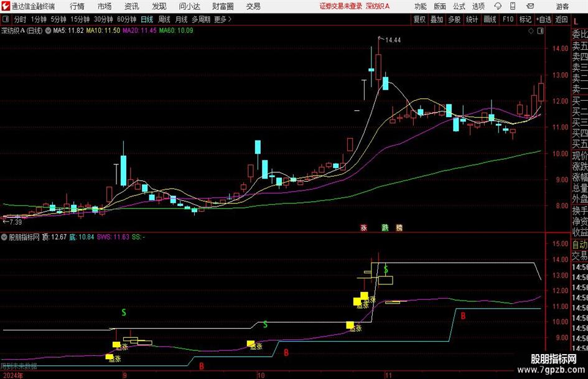Add stock via +自选 button
This screenshot has height=379, width=588.
pos(543,19)
